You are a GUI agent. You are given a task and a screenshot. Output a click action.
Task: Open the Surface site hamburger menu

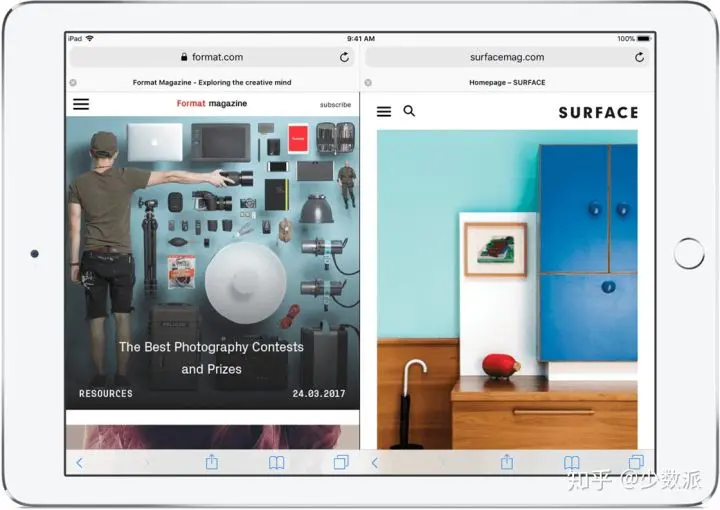[384, 111]
